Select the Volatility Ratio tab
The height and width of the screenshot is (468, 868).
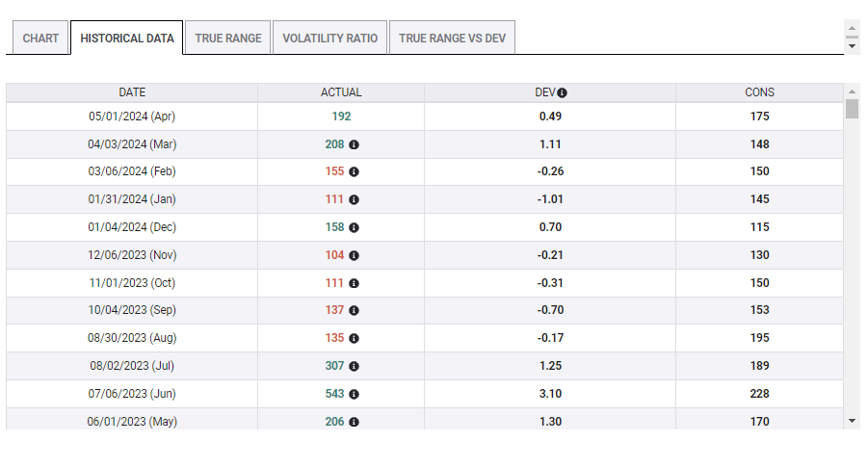[330, 39]
